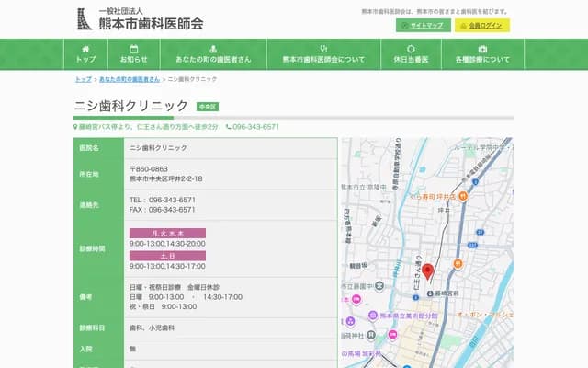
Task: Select the 月,火,水,木 schedule label
Action: tap(167, 233)
